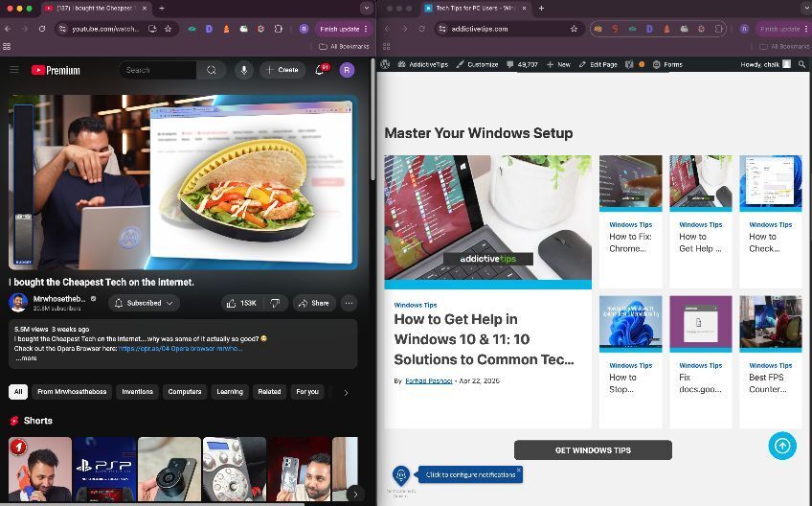Open the How to Fix: Chrome card
This screenshot has height=506, width=812.
[630, 220]
